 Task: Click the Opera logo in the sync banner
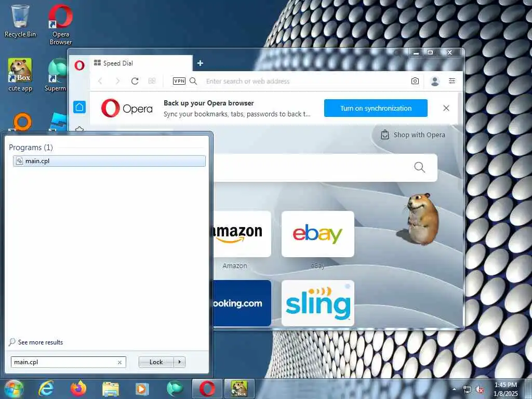(127, 108)
